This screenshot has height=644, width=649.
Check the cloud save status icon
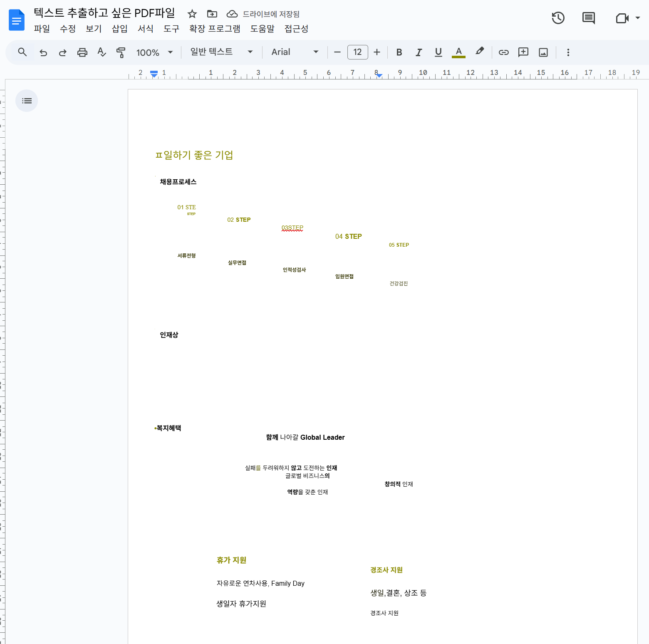point(232,14)
